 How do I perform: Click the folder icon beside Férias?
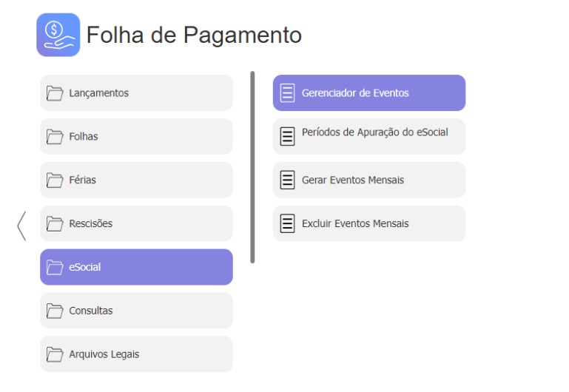pos(55,180)
